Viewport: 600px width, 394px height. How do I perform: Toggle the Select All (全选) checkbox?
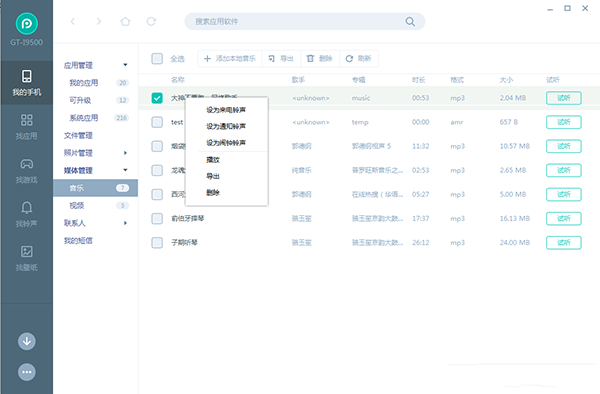[157, 59]
